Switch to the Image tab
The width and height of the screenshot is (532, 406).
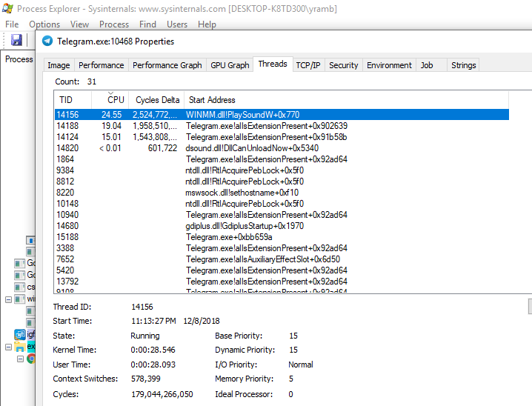tap(59, 65)
